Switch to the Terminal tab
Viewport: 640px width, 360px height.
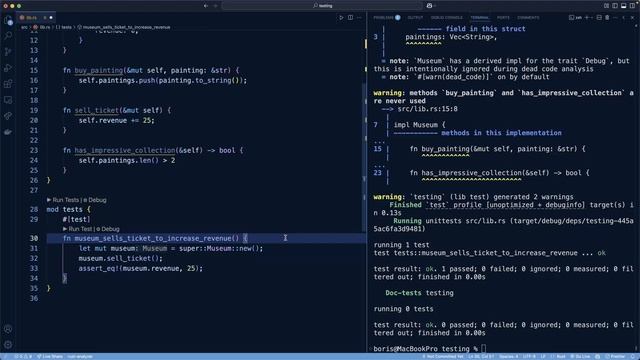pyautogui.click(x=480, y=18)
